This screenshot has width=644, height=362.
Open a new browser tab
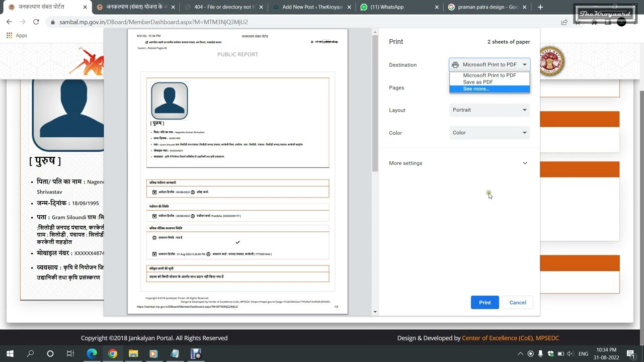point(540,7)
